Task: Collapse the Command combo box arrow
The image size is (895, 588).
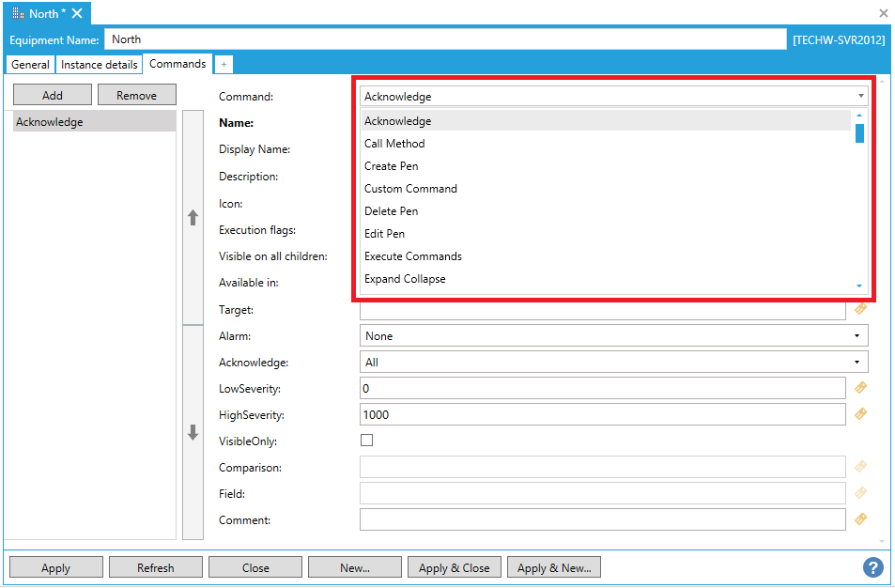Action: coord(860,96)
